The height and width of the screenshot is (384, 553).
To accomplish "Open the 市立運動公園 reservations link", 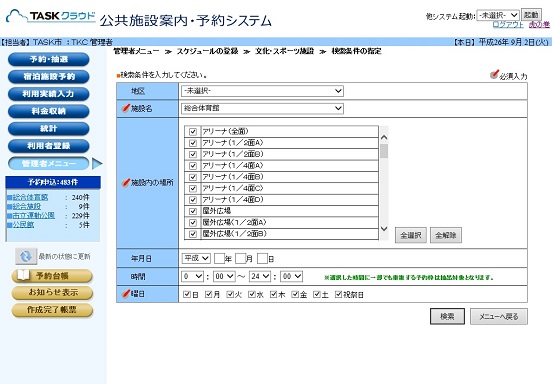I will tap(34, 216).
